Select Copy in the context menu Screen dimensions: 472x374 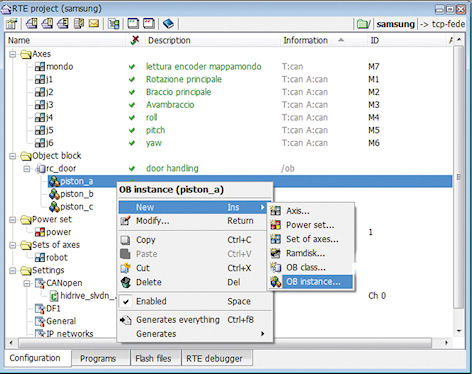point(195,240)
